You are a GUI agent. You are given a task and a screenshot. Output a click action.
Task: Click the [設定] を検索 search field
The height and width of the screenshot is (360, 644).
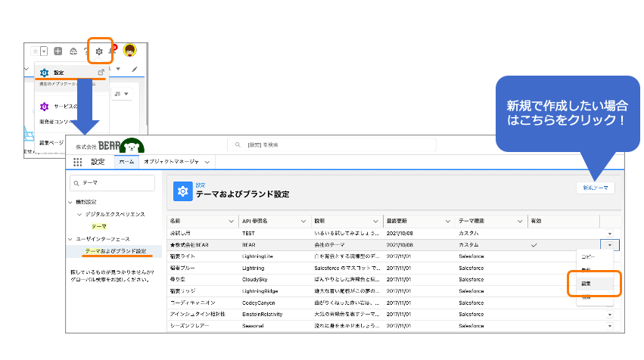click(x=332, y=145)
